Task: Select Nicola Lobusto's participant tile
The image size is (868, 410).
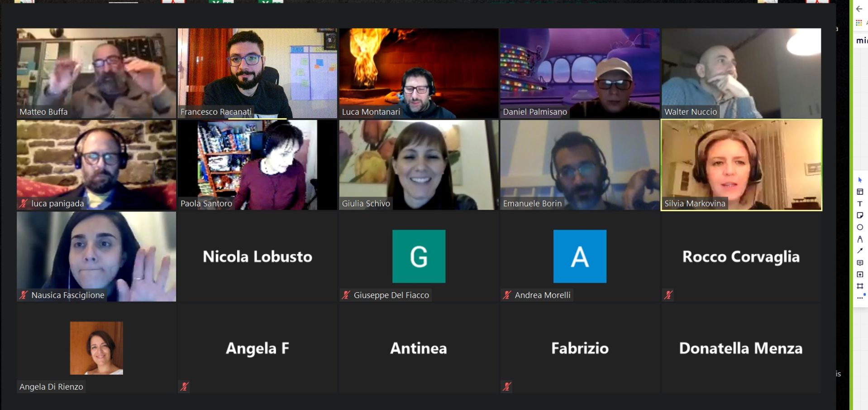Action: [x=258, y=256]
